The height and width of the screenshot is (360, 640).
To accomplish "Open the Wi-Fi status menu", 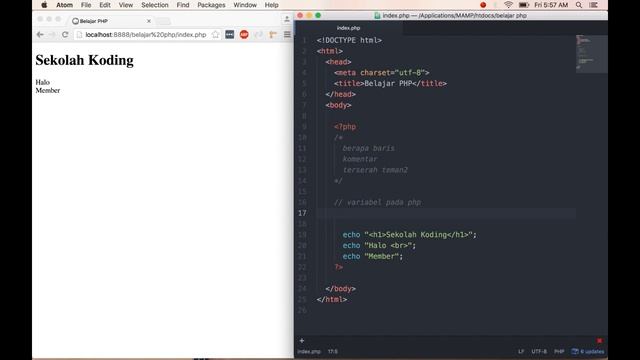I will point(508,5).
